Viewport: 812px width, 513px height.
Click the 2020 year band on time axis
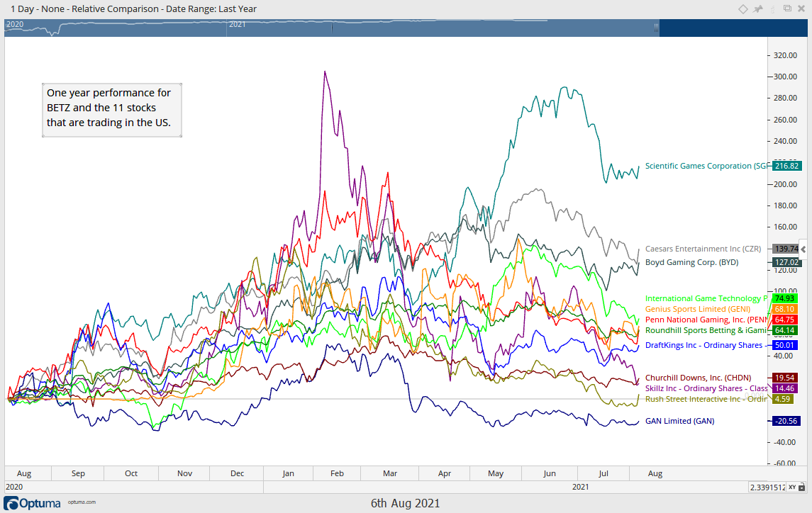pyautogui.click(x=14, y=487)
